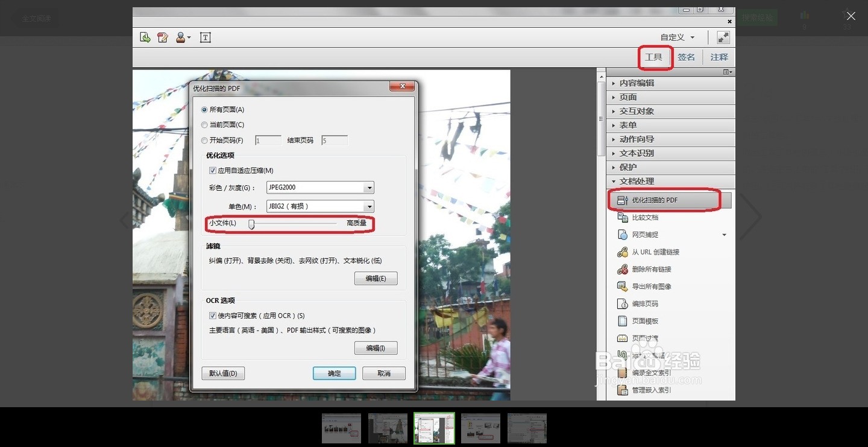This screenshot has width=868, height=447.
Task: Click the tools pane vertical scrollbar
Action: click(x=601, y=118)
